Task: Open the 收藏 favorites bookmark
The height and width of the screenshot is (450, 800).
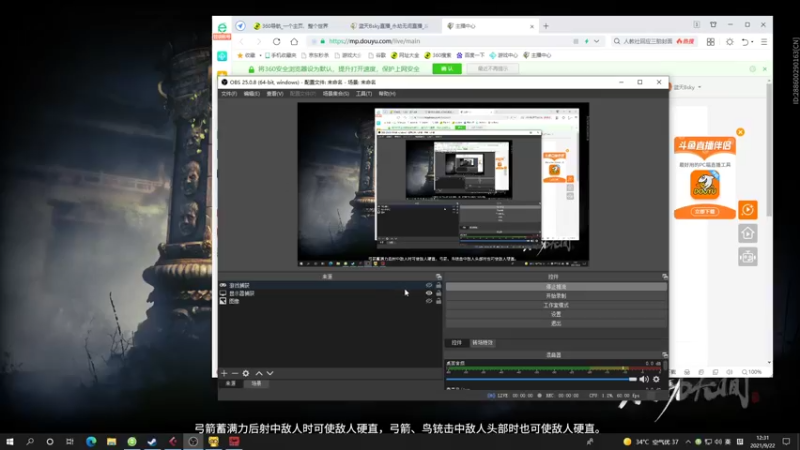Action: coord(246,55)
